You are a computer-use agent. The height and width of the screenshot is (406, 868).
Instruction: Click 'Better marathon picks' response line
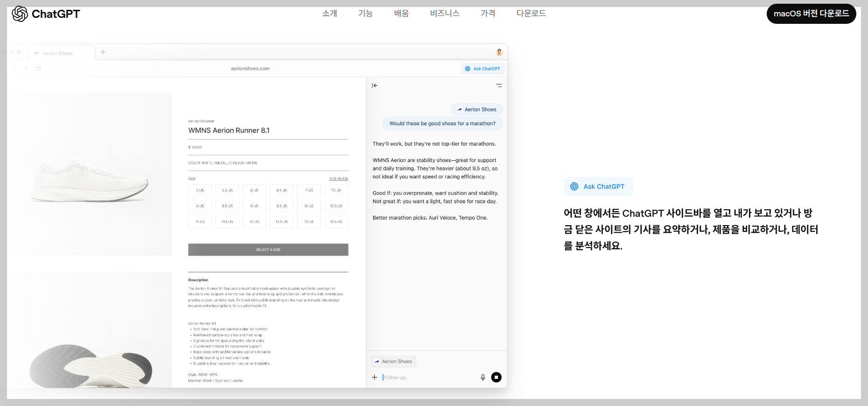[430, 218]
